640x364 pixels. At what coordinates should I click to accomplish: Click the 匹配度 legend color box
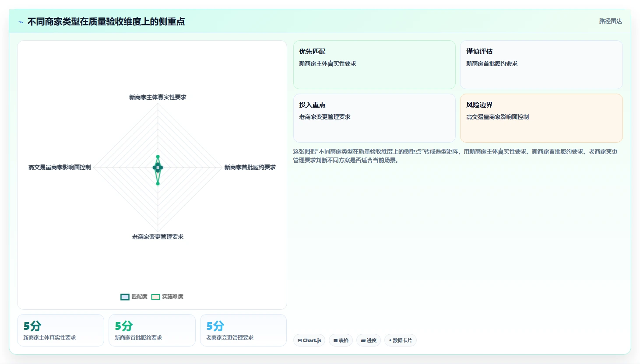[125, 297]
